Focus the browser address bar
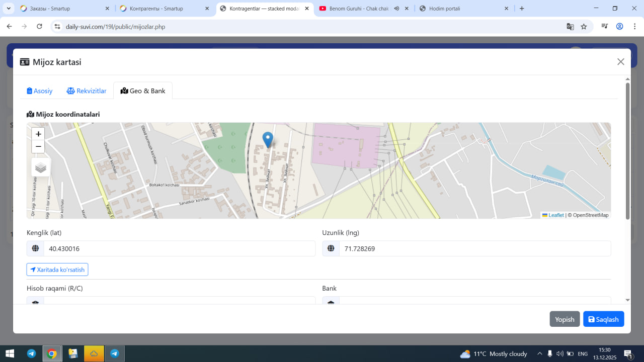This screenshot has height=362, width=644. coord(312,27)
